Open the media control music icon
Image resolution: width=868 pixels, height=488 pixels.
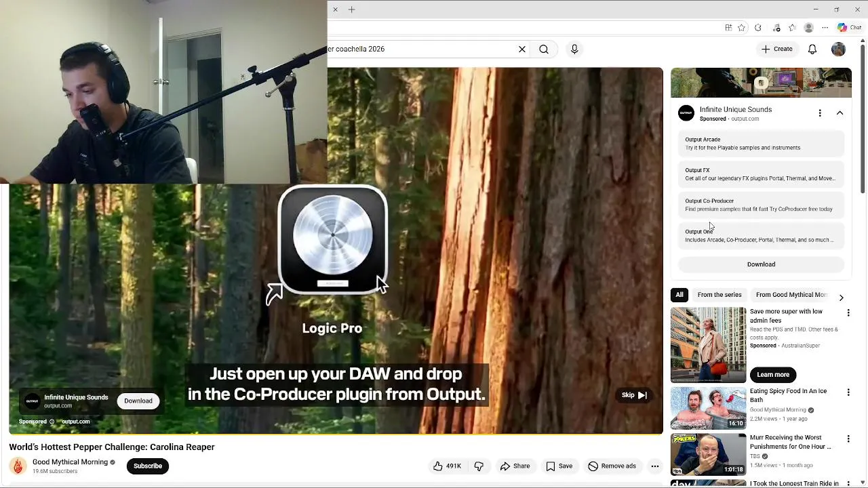tap(776, 28)
